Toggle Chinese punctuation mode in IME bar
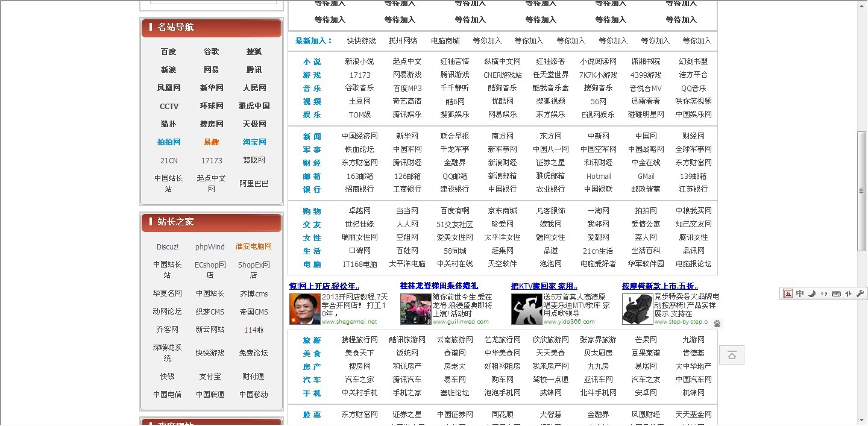This screenshot has width=868, height=426. tap(823, 294)
